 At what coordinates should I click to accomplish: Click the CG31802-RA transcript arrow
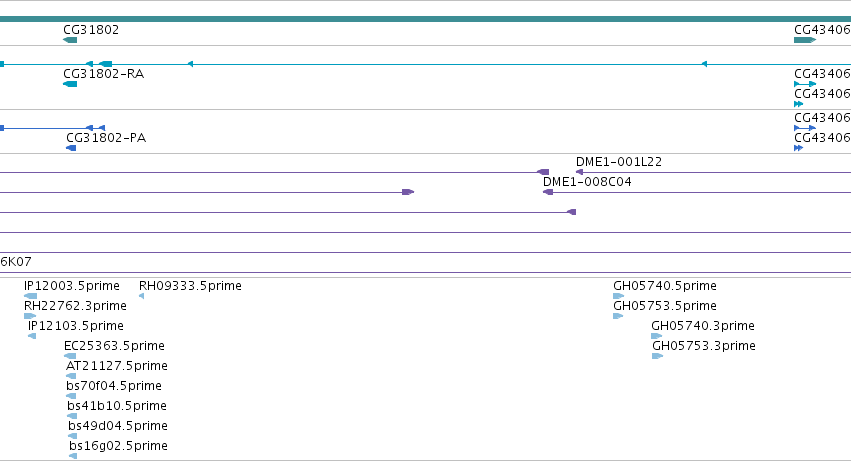point(70,84)
